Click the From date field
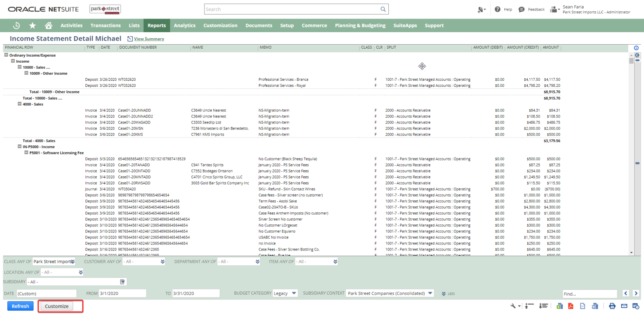 click(x=122, y=293)
